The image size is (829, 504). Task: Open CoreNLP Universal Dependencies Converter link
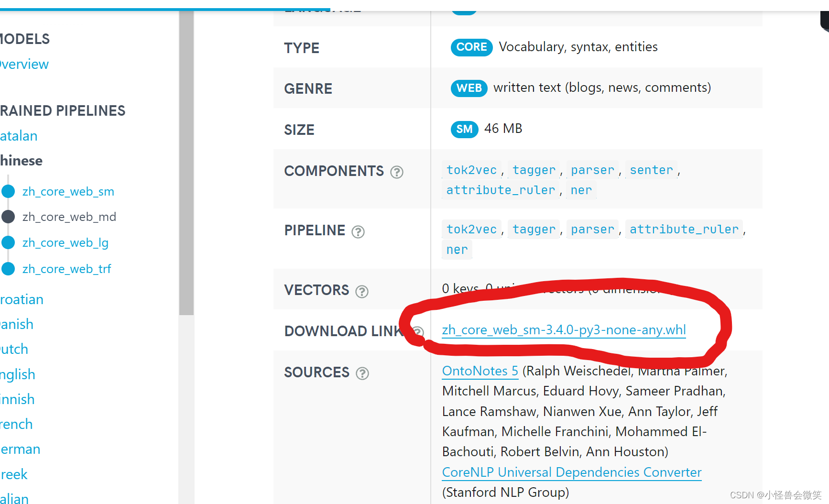[572, 472]
